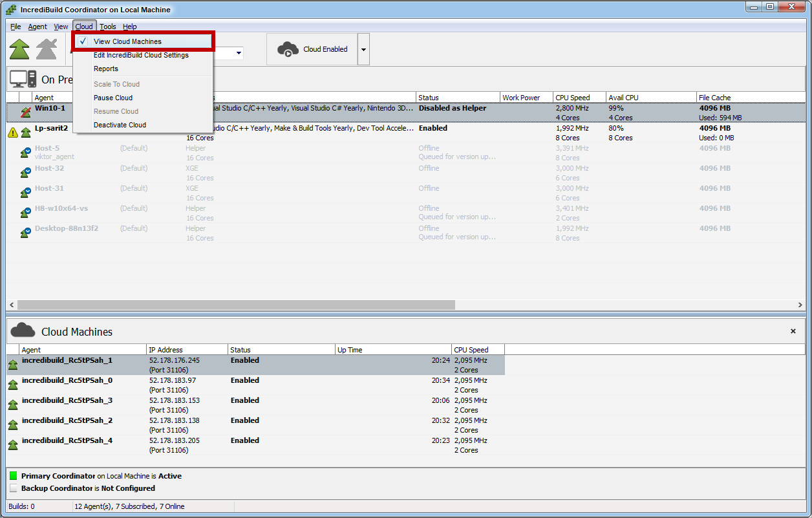Open the toolbar combo box dropdown arrow
Screen dimensions: 812x518
pos(239,53)
